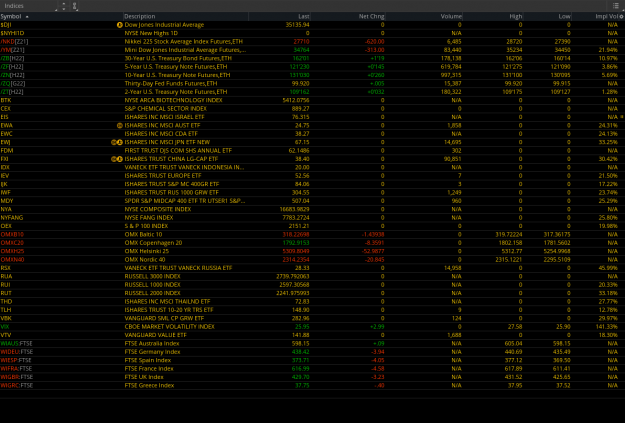This screenshot has height=423, width=625.
Task: Click FIRST TRUST DJS COM SHS ANNUAL ETF
Action: click(x=178, y=151)
